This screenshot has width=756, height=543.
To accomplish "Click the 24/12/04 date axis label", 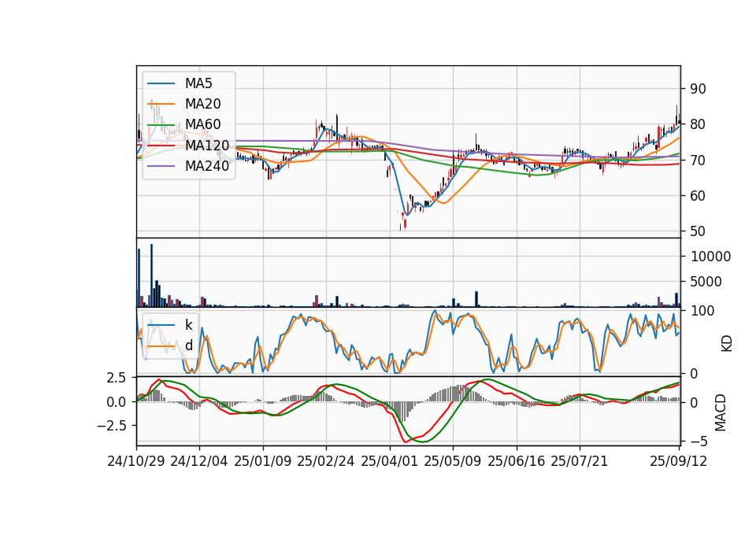I will (198, 461).
